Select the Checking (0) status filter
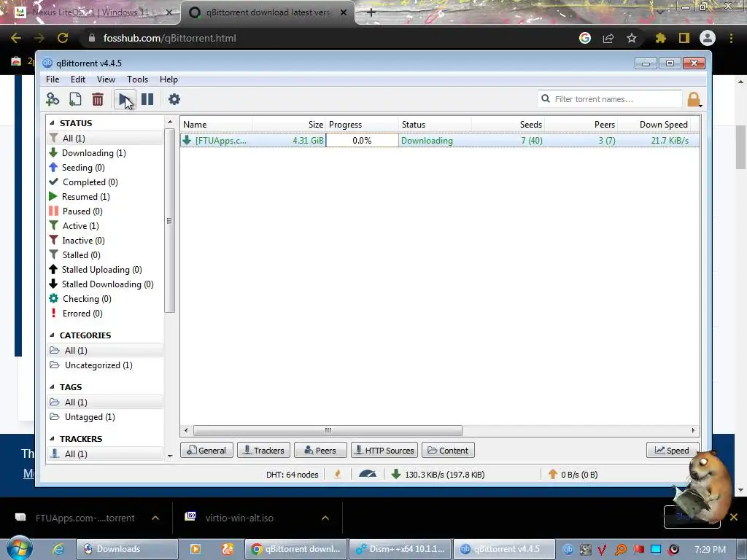Viewport: 747px width, 560px height. click(x=86, y=299)
